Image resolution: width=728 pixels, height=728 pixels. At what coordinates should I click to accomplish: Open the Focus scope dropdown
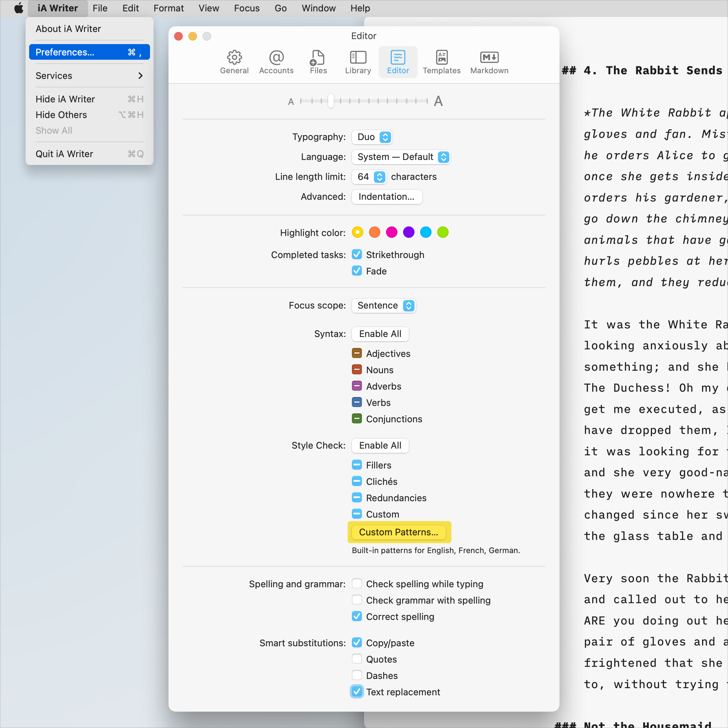tap(384, 305)
